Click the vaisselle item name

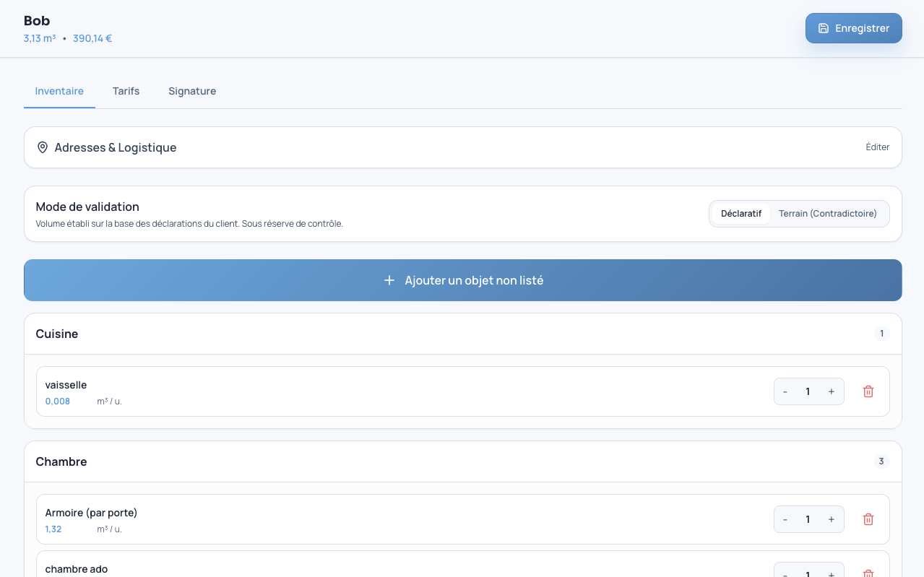click(x=66, y=385)
